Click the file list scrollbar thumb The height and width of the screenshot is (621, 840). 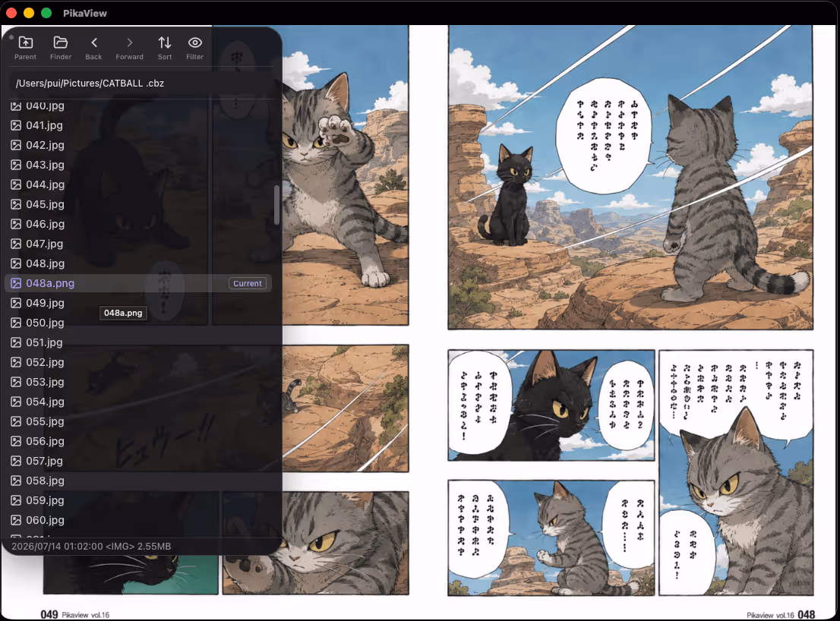276,205
